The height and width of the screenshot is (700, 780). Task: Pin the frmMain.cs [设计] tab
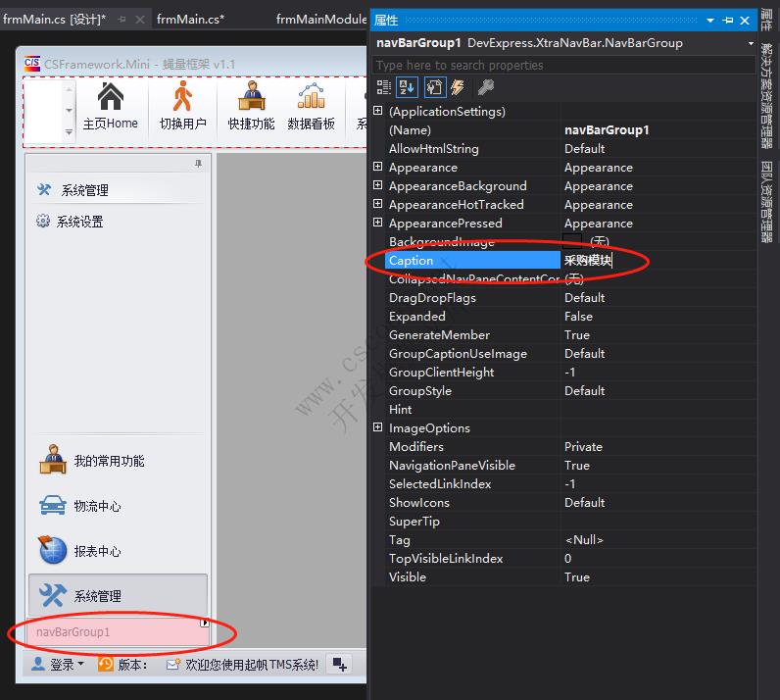click(x=122, y=20)
